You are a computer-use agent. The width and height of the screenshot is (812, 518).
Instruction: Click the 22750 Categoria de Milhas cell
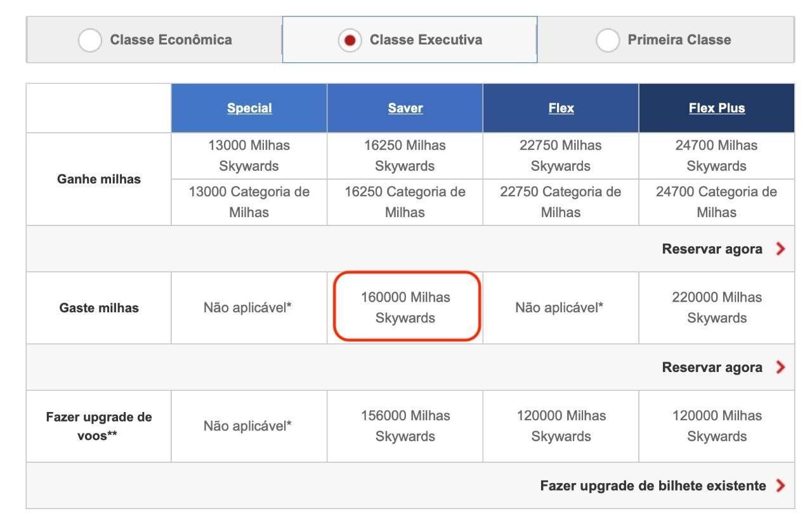561,202
